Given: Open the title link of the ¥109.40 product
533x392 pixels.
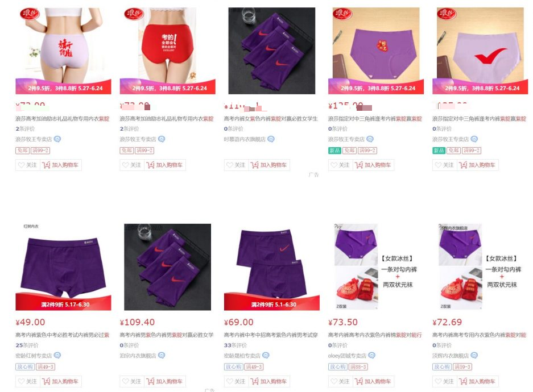Looking at the screenshot, I should (x=167, y=335).
